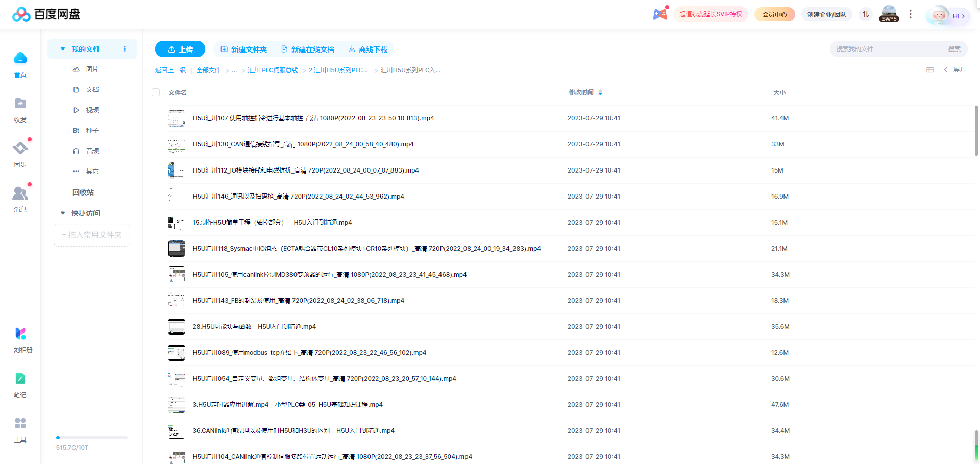Open the 收发 transfer sidebar icon
Screen dimensions: 980x464
(20, 109)
